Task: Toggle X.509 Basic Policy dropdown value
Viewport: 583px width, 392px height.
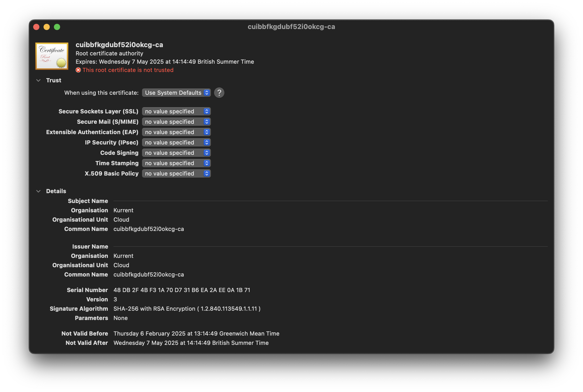Action: click(x=207, y=173)
